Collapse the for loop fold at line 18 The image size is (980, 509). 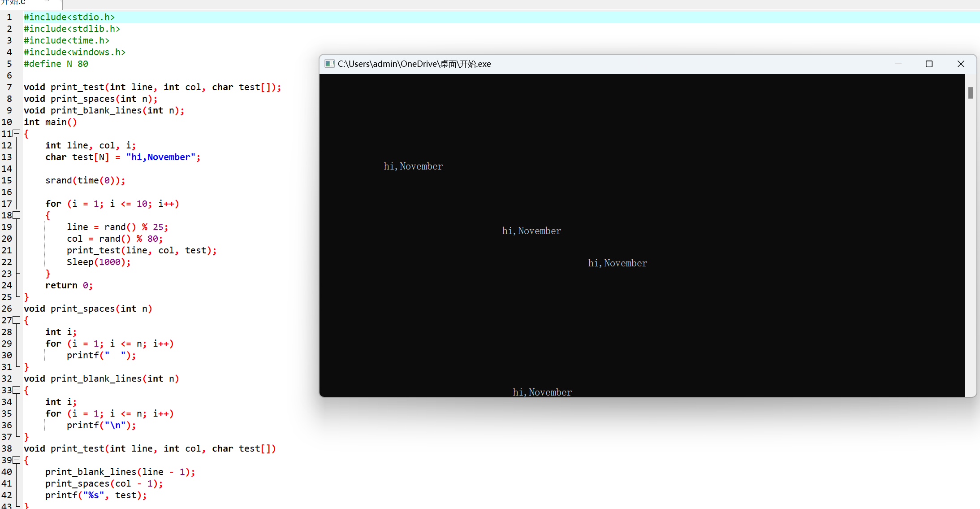17,215
